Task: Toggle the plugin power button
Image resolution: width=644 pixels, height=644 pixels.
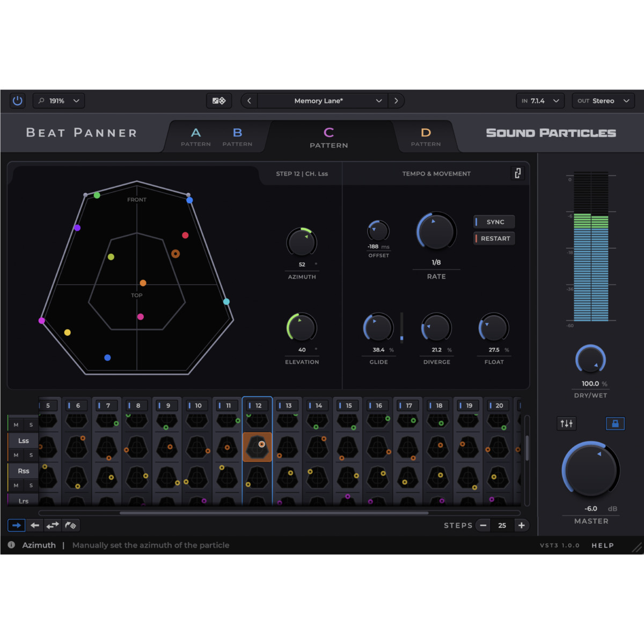Action: (x=17, y=100)
